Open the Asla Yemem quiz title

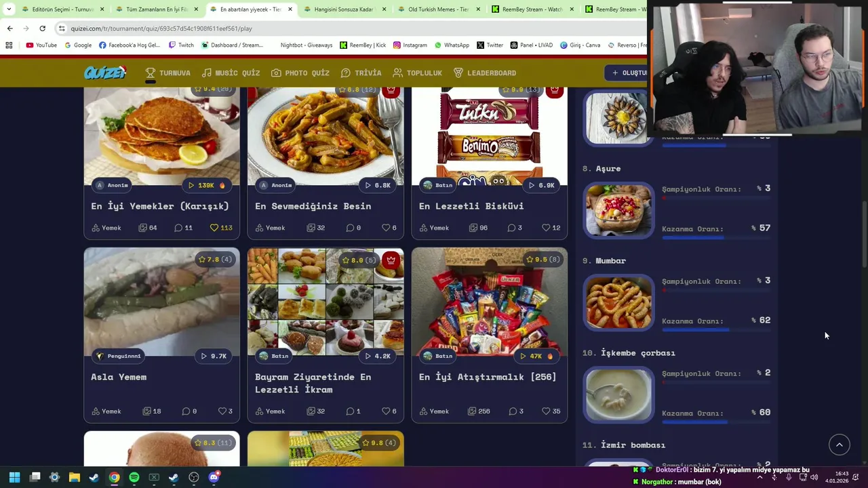coord(119,377)
